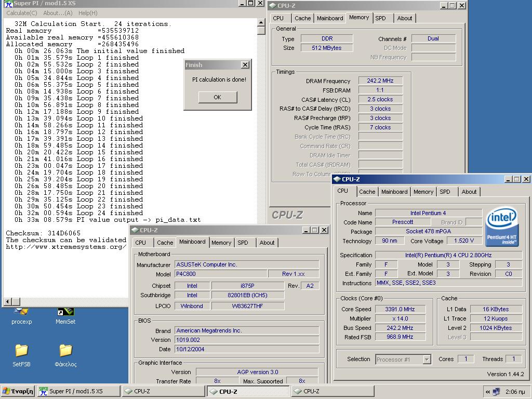Open the SetFSB folder icon
Viewport: 532px width, 399px height.
click(x=21, y=355)
